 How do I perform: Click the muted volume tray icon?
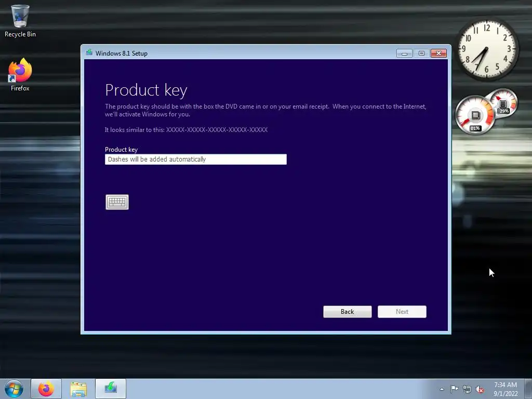pyautogui.click(x=480, y=389)
